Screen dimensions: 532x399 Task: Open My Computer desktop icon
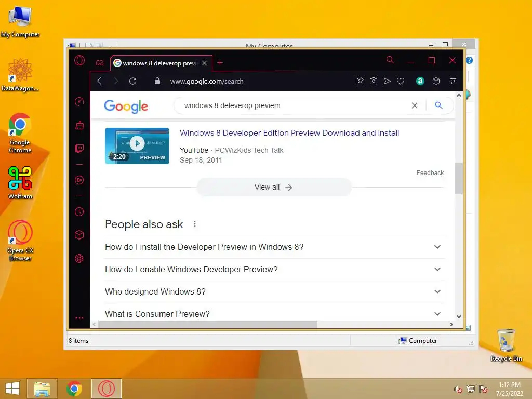pyautogui.click(x=20, y=22)
